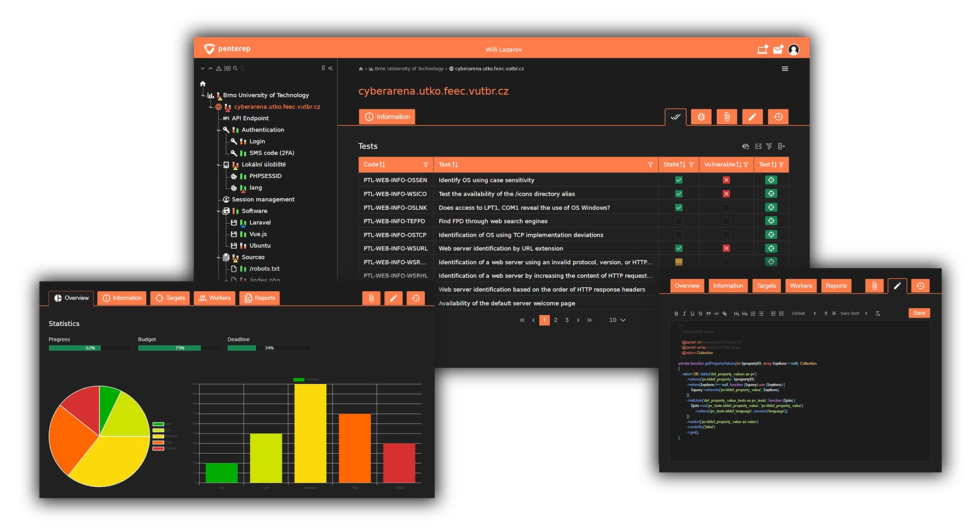This screenshot has width=980, height=531.
Task: Collapse the Software tree node
Action: click(218, 211)
